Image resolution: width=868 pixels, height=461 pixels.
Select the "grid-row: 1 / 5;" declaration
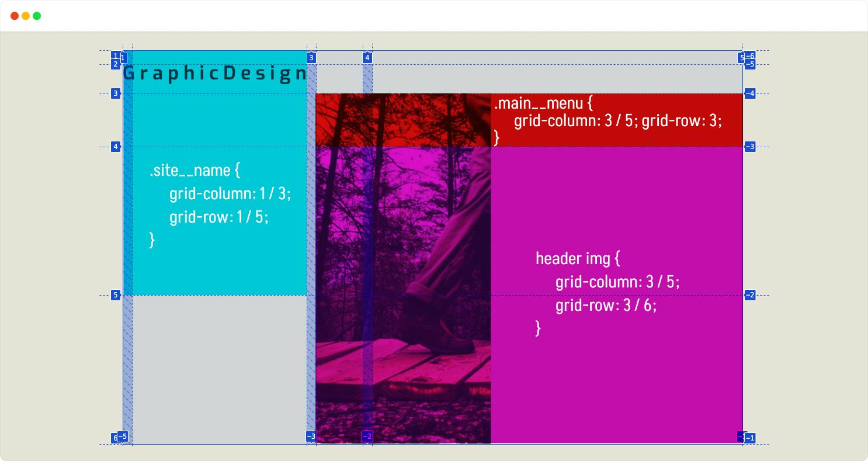click(219, 217)
